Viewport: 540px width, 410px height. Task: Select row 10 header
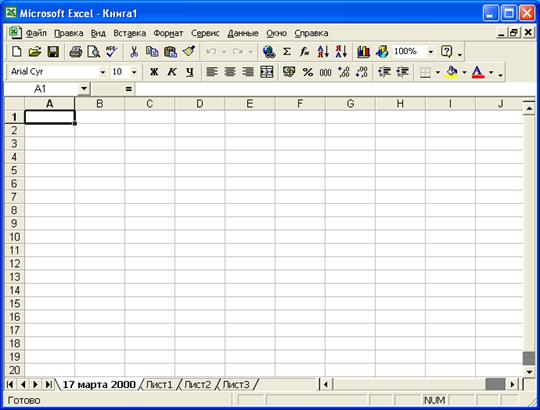pos(14,237)
